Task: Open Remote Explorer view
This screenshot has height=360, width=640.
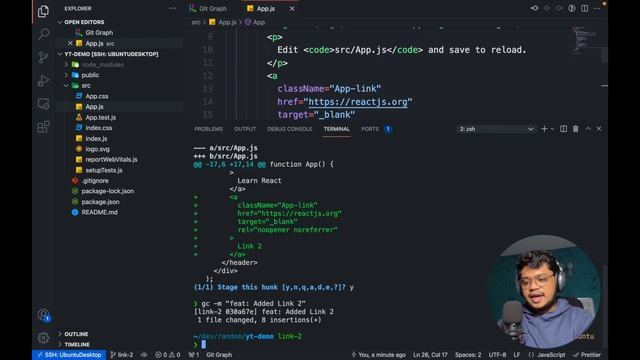Action: click(x=43, y=104)
